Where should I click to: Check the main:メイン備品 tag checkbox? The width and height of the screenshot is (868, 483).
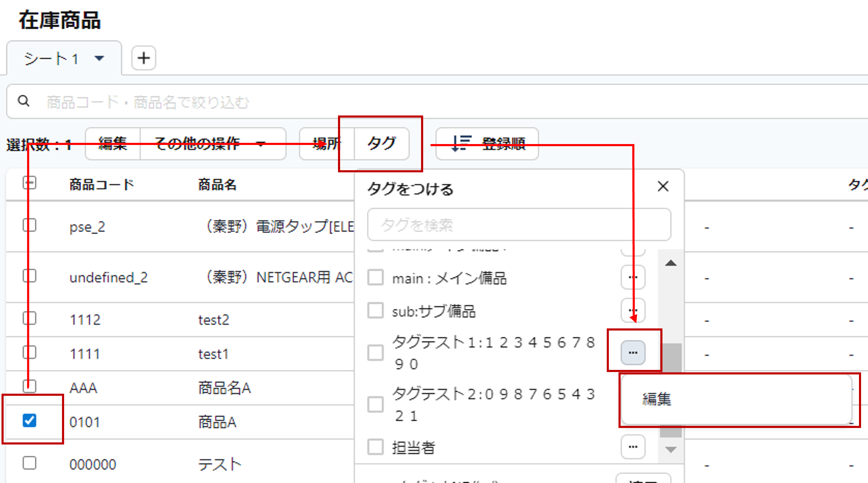(x=375, y=278)
